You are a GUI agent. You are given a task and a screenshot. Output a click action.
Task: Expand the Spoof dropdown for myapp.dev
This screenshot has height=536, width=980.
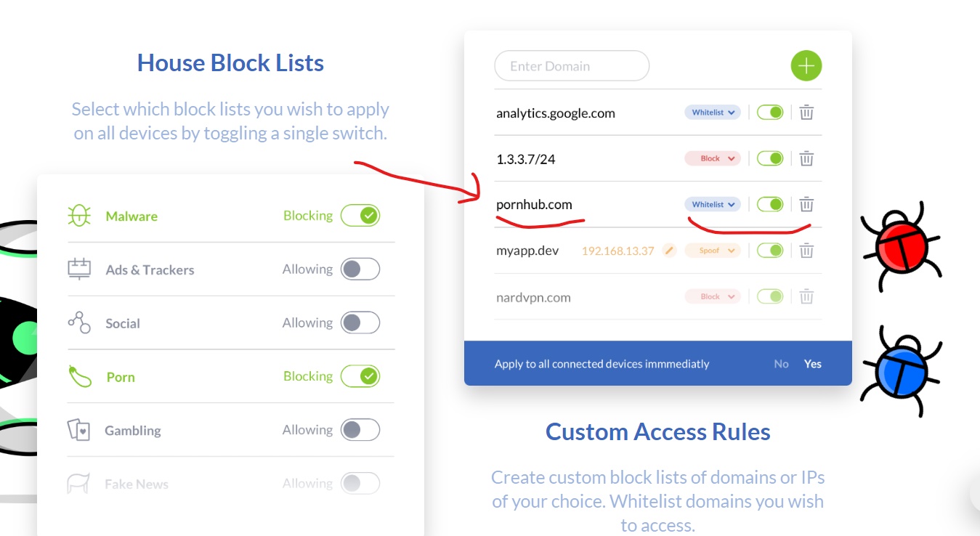(x=712, y=251)
